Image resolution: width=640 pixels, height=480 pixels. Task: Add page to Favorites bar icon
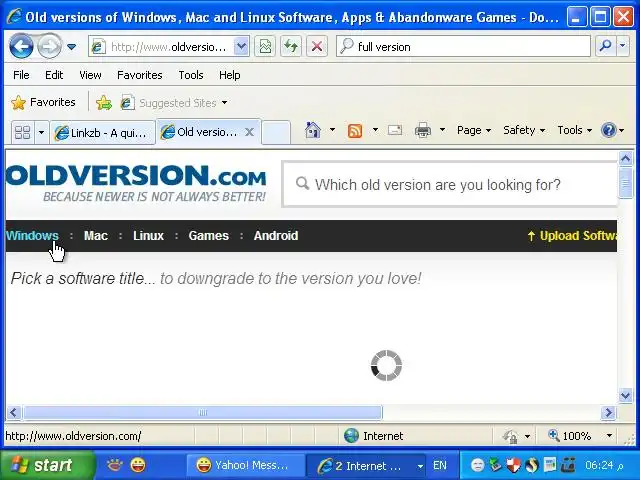pyautogui.click(x=104, y=102)
